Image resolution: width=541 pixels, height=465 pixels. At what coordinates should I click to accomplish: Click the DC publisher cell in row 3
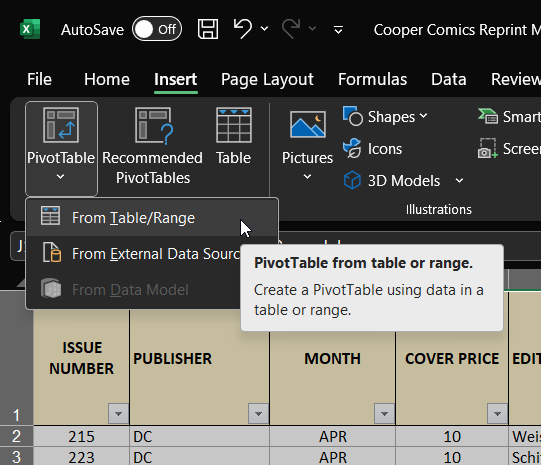coord(199,456)
